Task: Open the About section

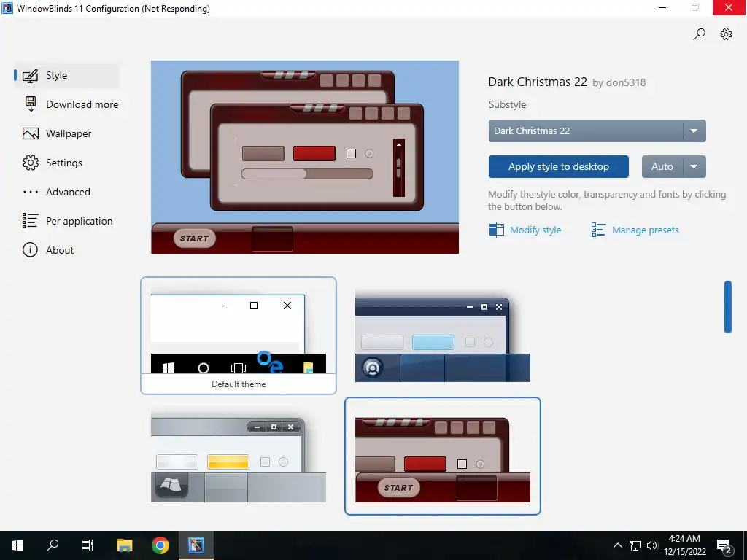Action: (66, 250)
